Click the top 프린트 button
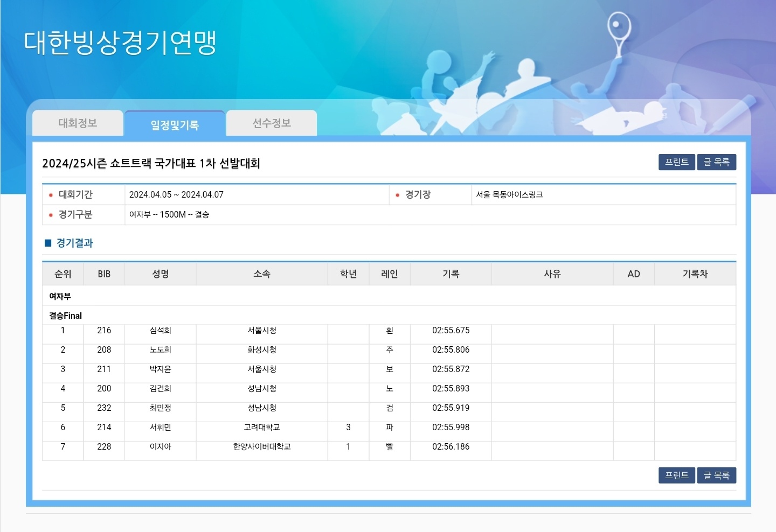 [x=676, y=162]
